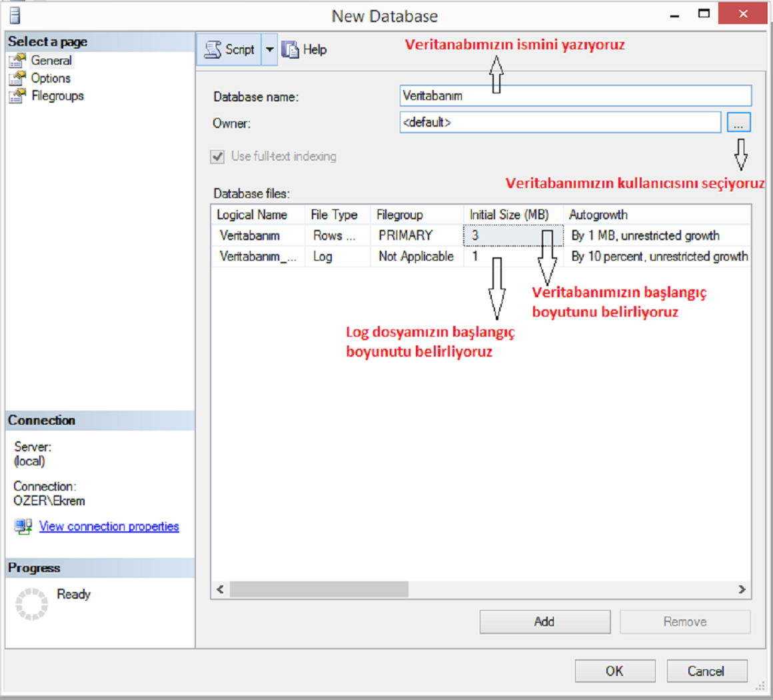Image resolution: width=773 pixels, height=700 pixels.
Task: Click the Autogrowth column header
Action: [x=598, y=215]
